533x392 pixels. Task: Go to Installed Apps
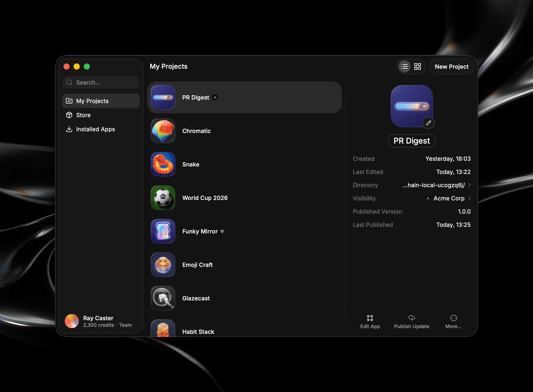[x=101, y=129]
